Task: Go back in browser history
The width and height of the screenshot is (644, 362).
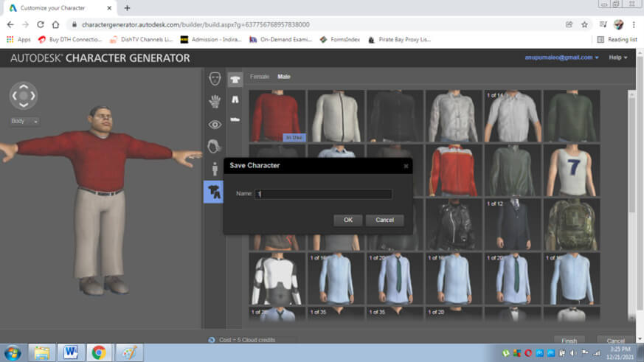Action: pos(10,24)
